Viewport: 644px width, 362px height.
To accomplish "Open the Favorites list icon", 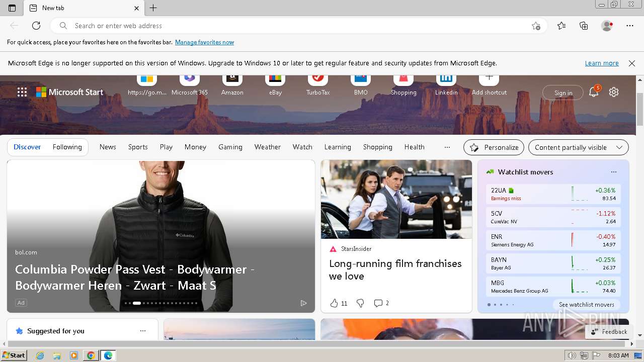I will [561, 26].
